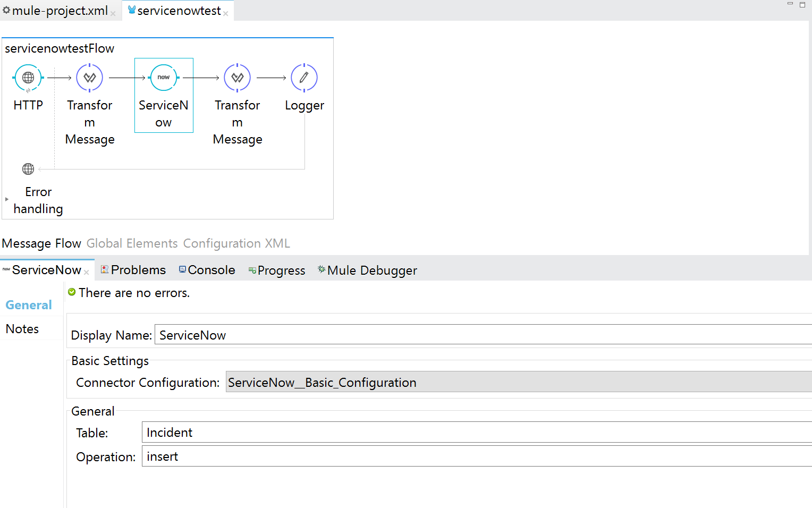This screenshot has height=508, width=812.
Task: Open the Problems view tab
Action: 133,270
